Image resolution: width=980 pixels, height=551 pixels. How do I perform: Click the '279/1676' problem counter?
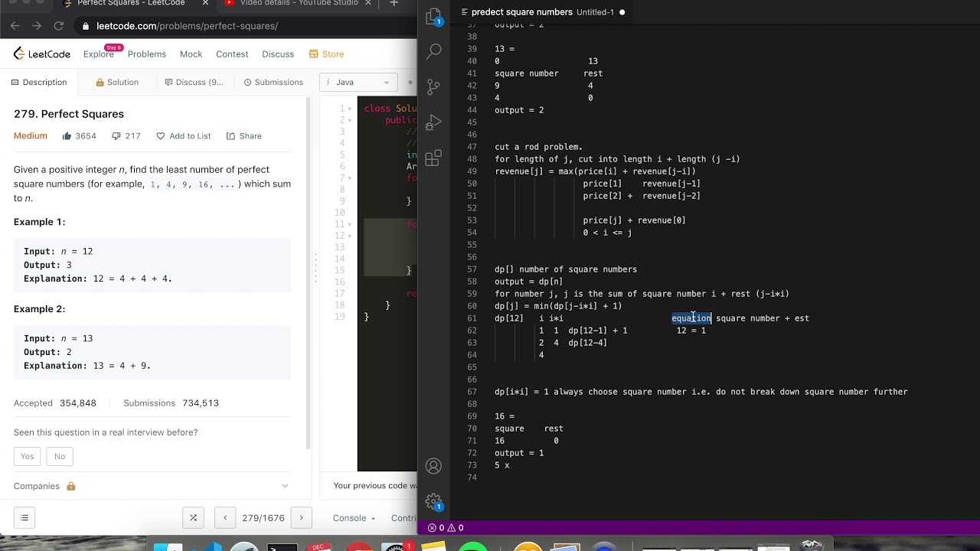pyautogui.click(x=263, y=518)
